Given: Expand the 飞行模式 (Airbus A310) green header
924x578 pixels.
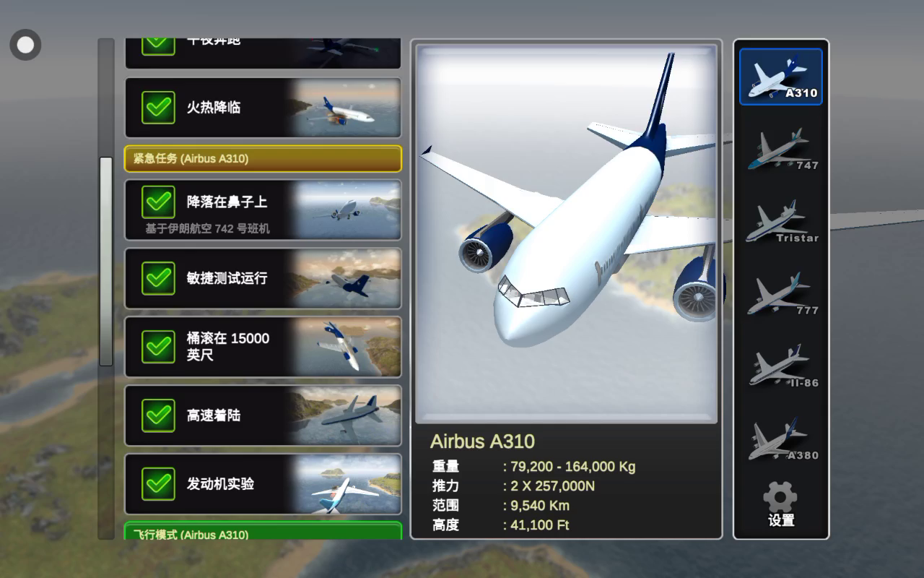Looking at the screenshot, I should 263,532.
